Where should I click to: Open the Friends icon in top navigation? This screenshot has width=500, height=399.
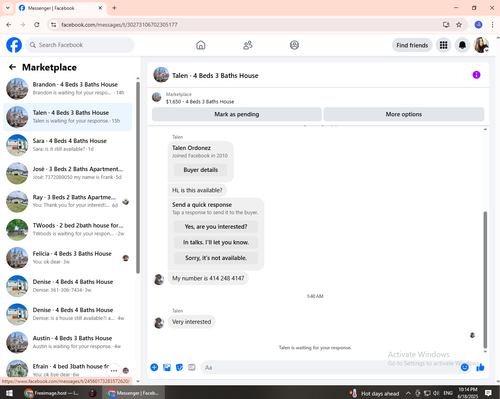[248, 45]
